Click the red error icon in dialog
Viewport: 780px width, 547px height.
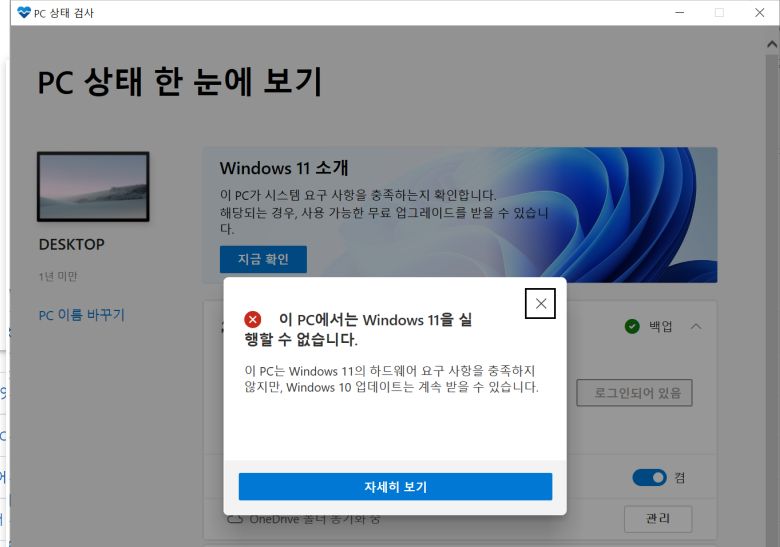click(253, 319)
